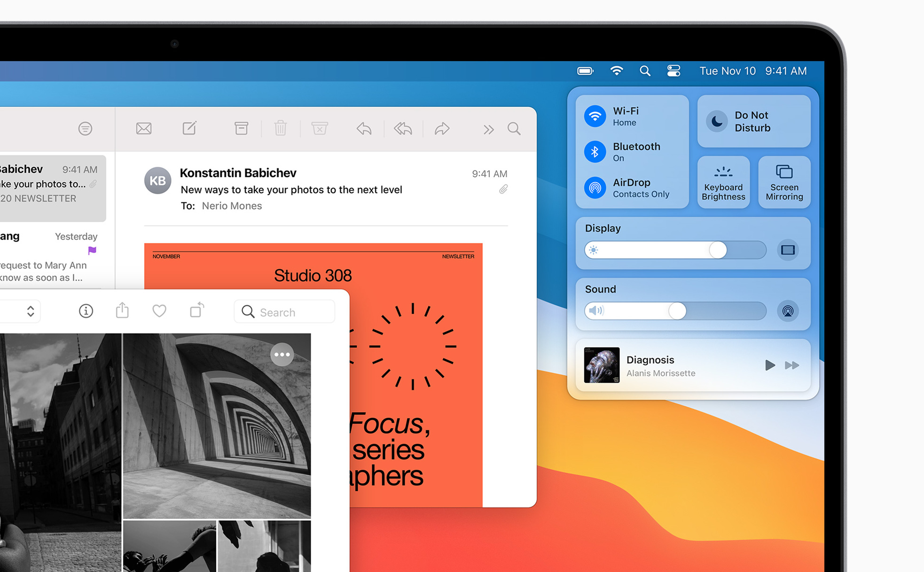Toggle Bluetooth in Control Center
The height and width of the screenshot is (572, 924).
(x=595, y=152)
